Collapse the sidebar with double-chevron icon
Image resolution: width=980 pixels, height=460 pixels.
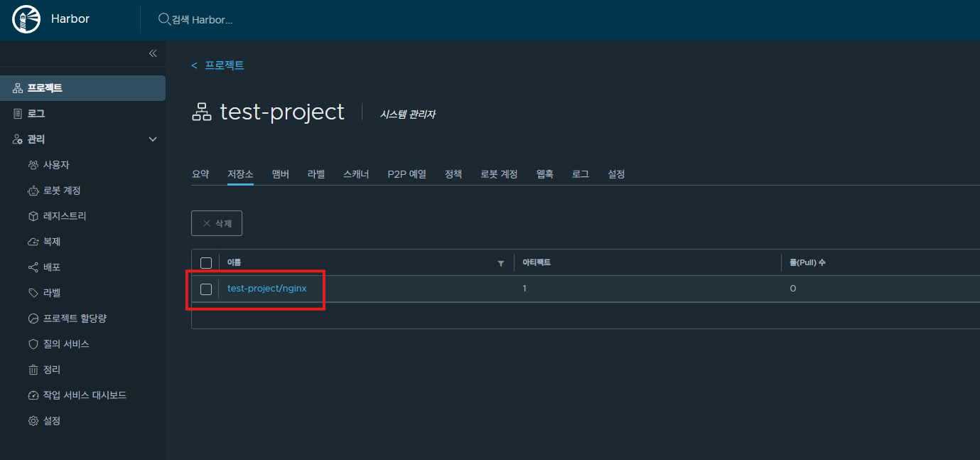coord(152,53)
